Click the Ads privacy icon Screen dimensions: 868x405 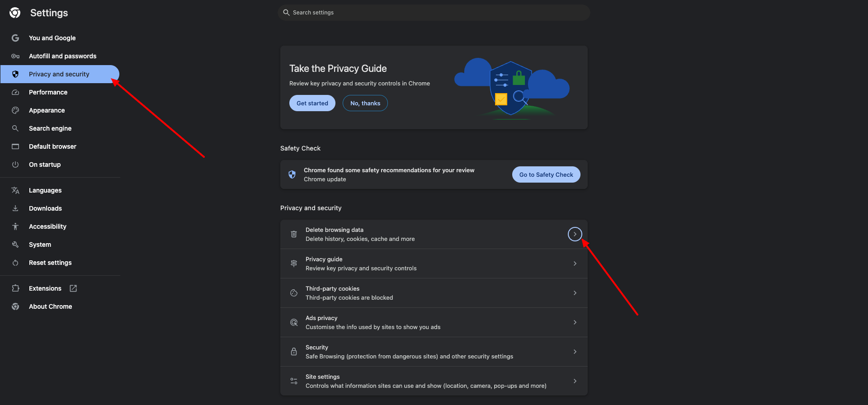[x=294, y=322]
